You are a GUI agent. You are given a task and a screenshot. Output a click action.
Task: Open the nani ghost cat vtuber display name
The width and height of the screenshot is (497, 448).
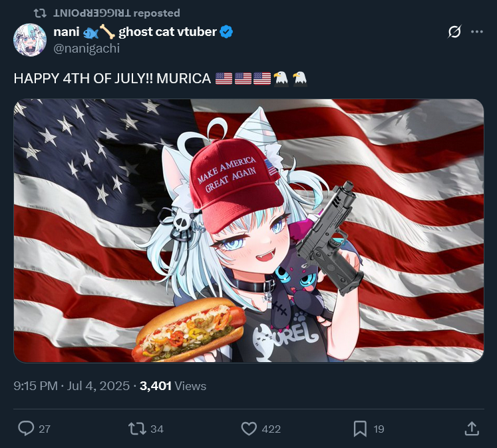[x=135, y=32]
